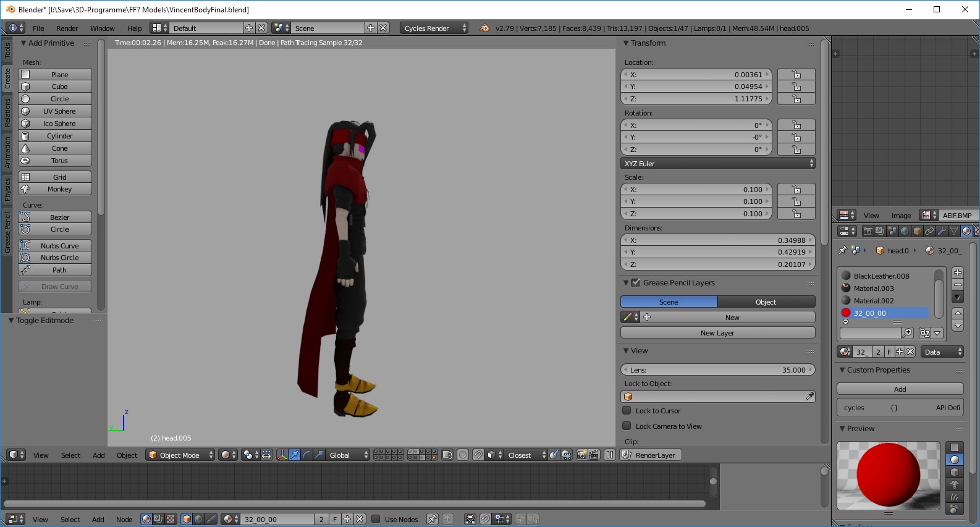The height and width of the screenshot is (527, 980).
Task: Adjust the Lens value slider
Action: tap(718, 370)
